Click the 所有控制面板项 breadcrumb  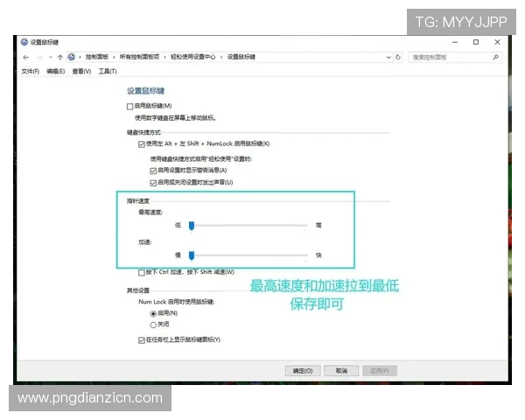139,57
